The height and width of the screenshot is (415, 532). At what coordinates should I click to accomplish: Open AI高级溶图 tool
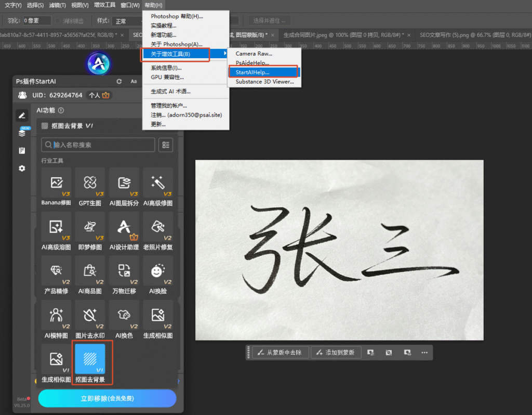56,231
